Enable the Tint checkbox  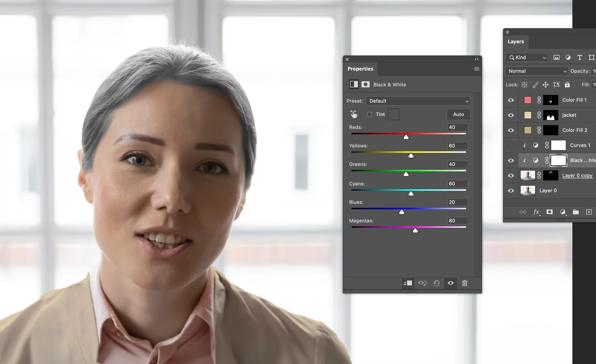click(370, 114)
